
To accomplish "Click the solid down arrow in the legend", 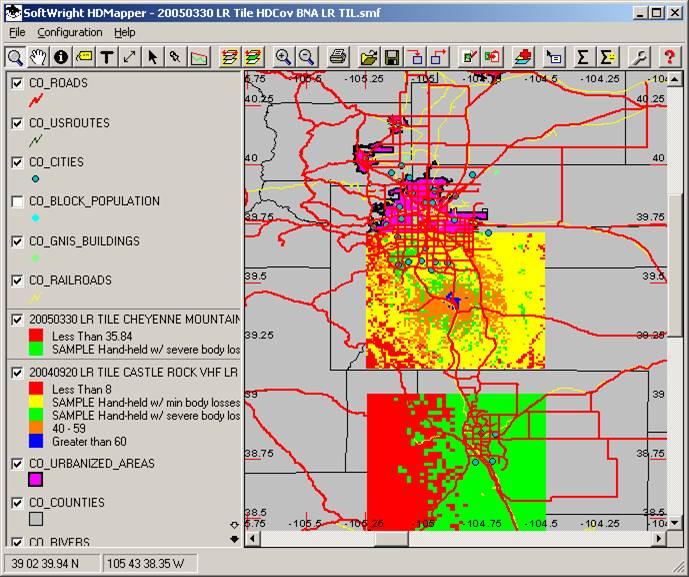I will click(x=234, y=539).
